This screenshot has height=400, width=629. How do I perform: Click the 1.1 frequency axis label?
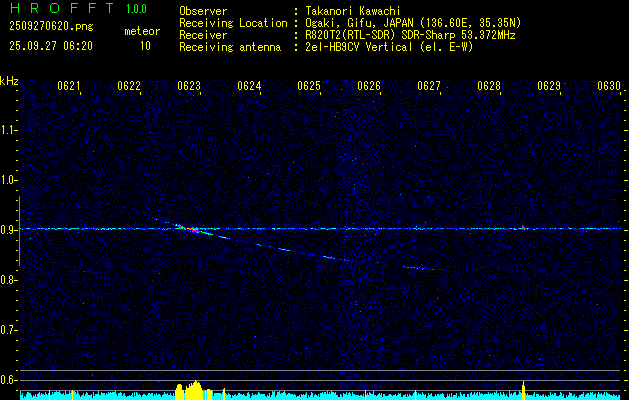pos(9,130)
